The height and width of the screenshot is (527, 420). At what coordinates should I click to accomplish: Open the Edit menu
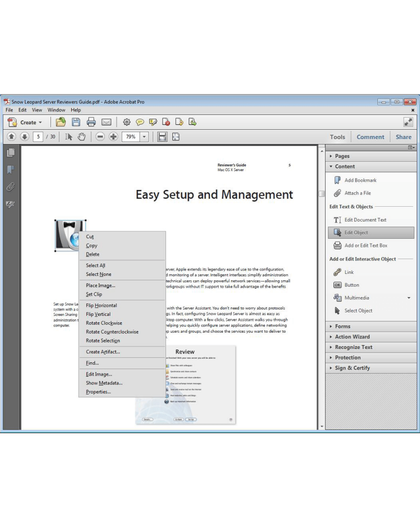coord(23,110)
